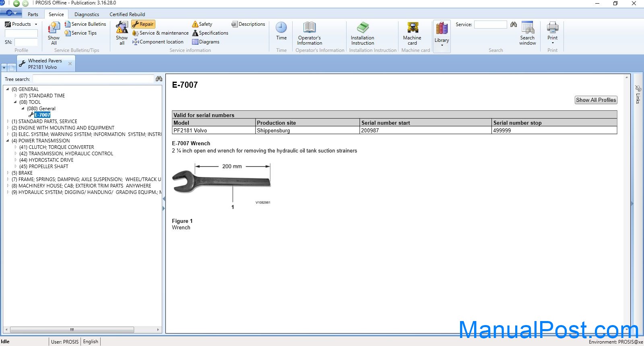Image resolution: width=644 pixels, height=346 pixels.
Task: Click the Show All Profiles button
Action: [x=596, y=100]
